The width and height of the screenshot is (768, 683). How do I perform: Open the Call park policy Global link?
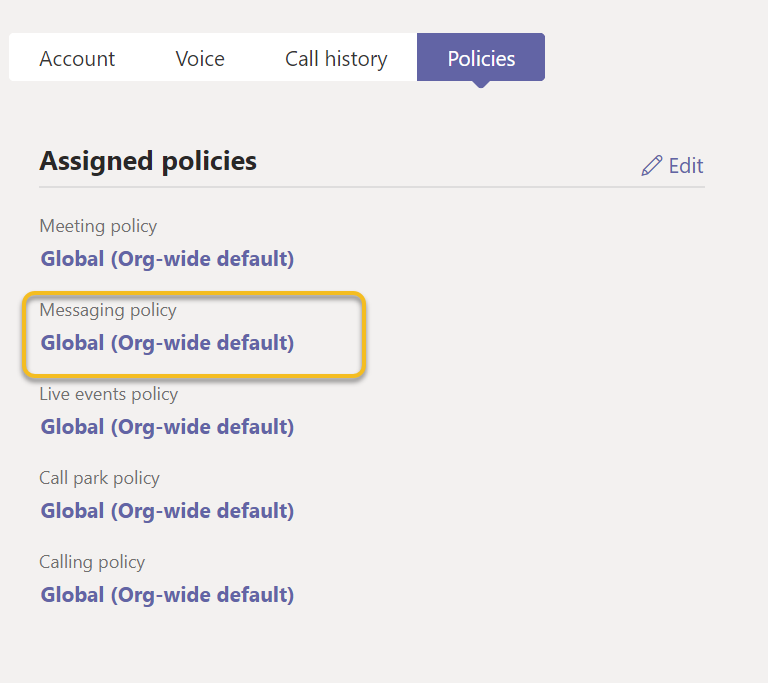(167, 511)
